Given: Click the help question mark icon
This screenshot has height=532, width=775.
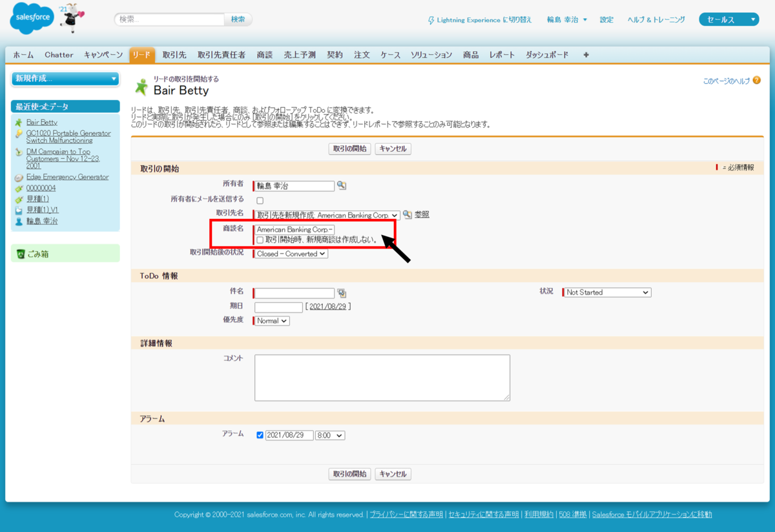Looking at the screenshot, I should [x=756, y=81].
